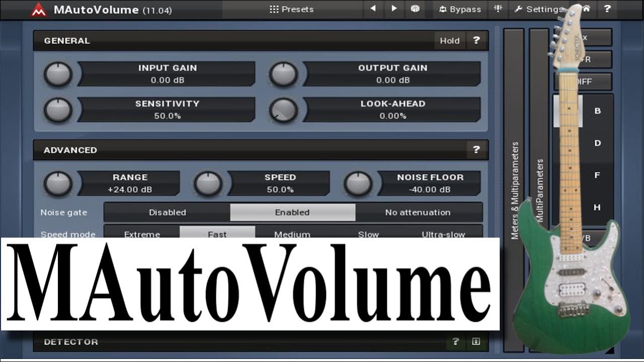Go to the next preset arrow
The image size is (644, 362).
pos(394,9)
